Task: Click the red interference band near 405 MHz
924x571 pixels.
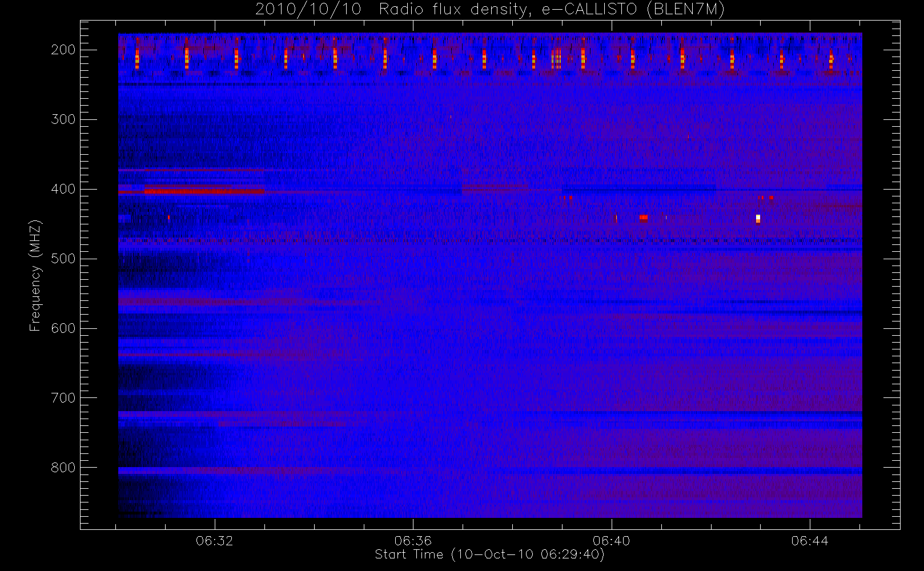Action: 204,192
